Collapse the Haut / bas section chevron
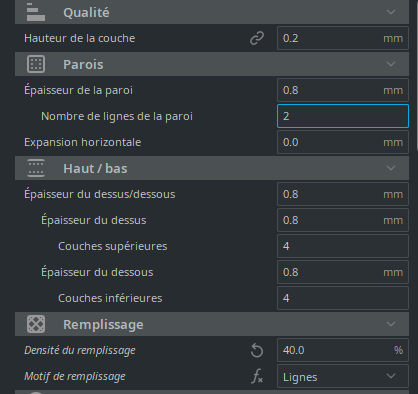 (391, 168)
